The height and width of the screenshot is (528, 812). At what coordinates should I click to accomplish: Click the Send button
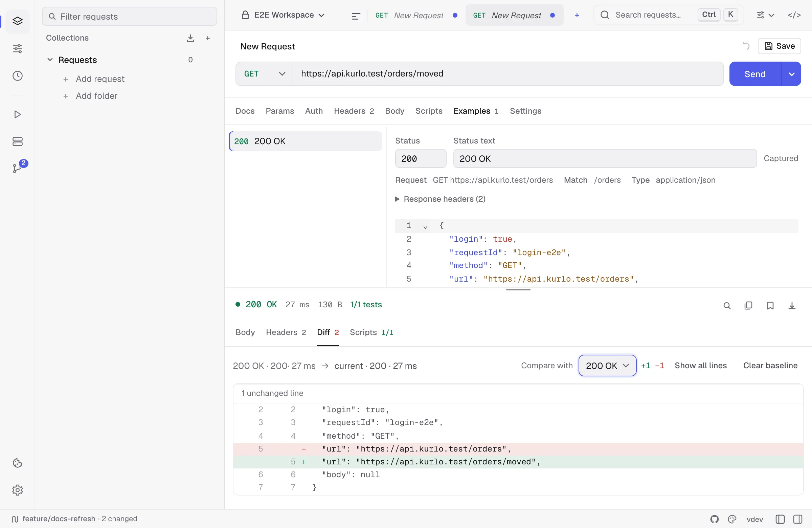coord(755,74)
